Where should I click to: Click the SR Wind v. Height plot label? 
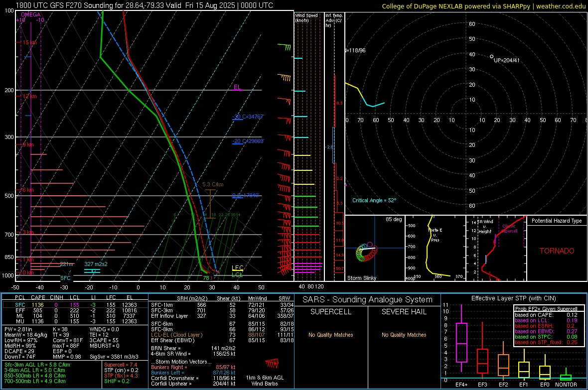coord(485,227)
